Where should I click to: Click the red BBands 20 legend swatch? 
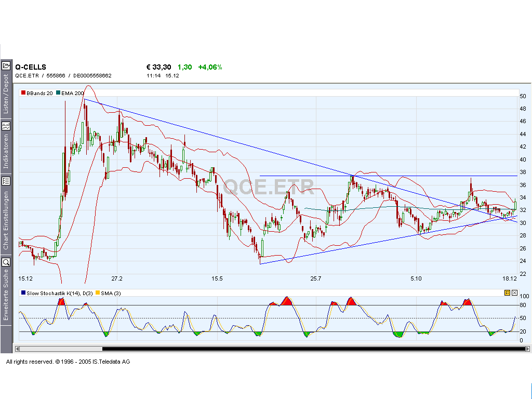point(23,92)
